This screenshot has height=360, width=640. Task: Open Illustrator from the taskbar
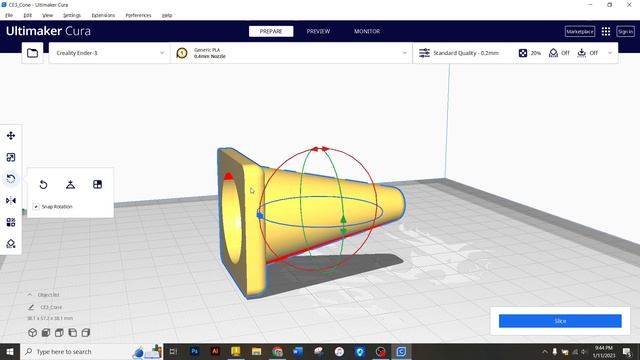click(215, 351)
